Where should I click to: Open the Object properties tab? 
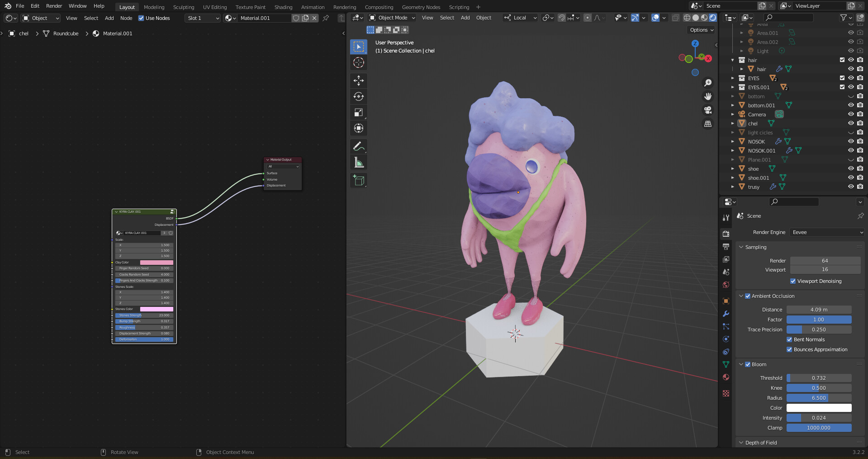[726, 301]
